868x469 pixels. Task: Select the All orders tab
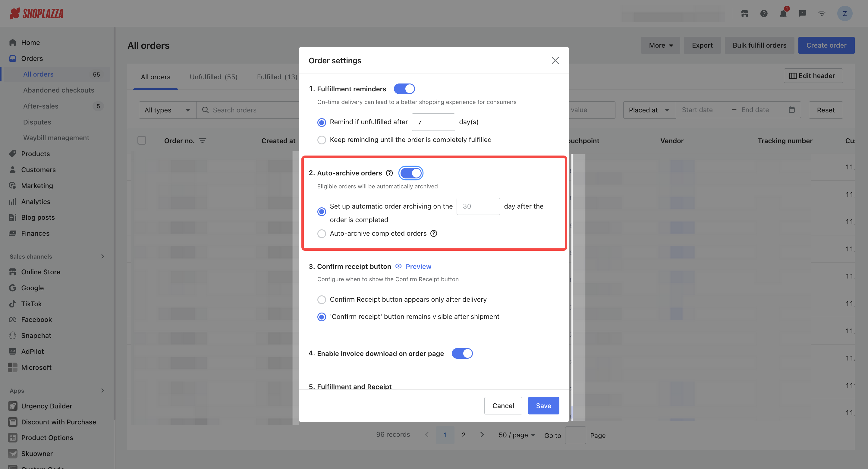pyautogui.click(x=155, y=77)
